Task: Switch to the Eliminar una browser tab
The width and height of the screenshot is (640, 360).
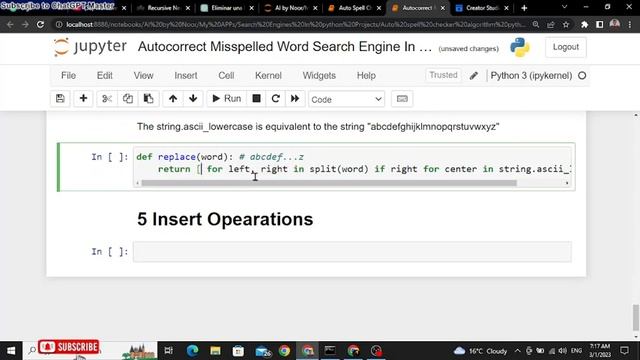Action: point(227,8)
